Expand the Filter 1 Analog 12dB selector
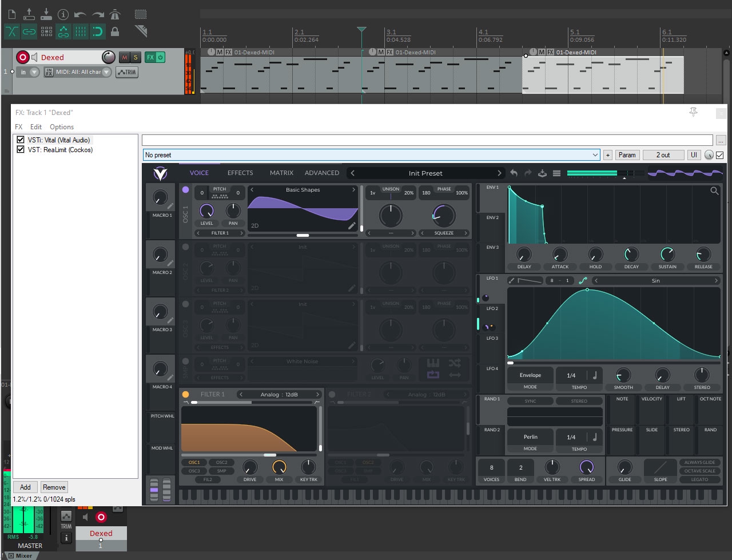 point(279,394)
